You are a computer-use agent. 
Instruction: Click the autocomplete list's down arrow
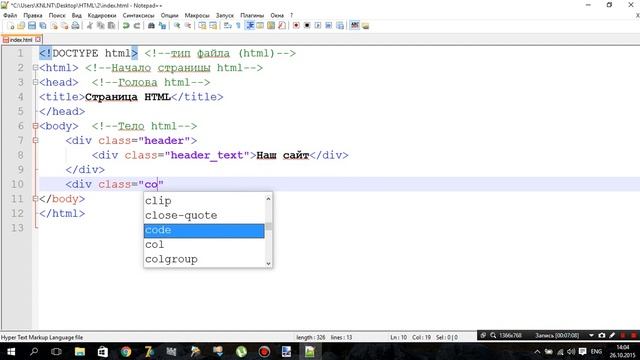point(268,263)
